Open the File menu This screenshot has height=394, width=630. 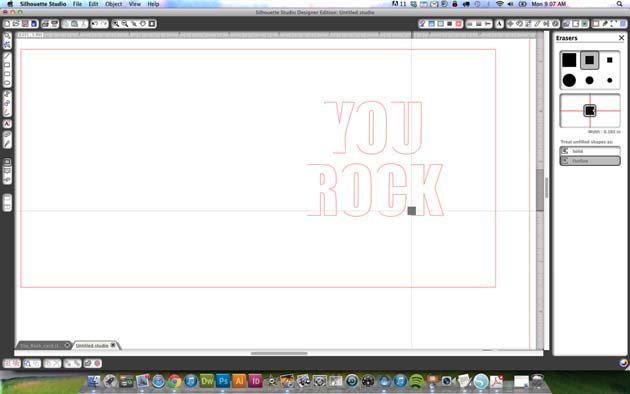(77, 4)
